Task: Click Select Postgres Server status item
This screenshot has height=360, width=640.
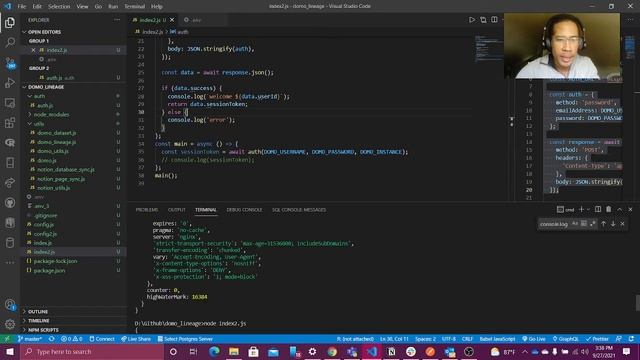Action: (185, 339)
